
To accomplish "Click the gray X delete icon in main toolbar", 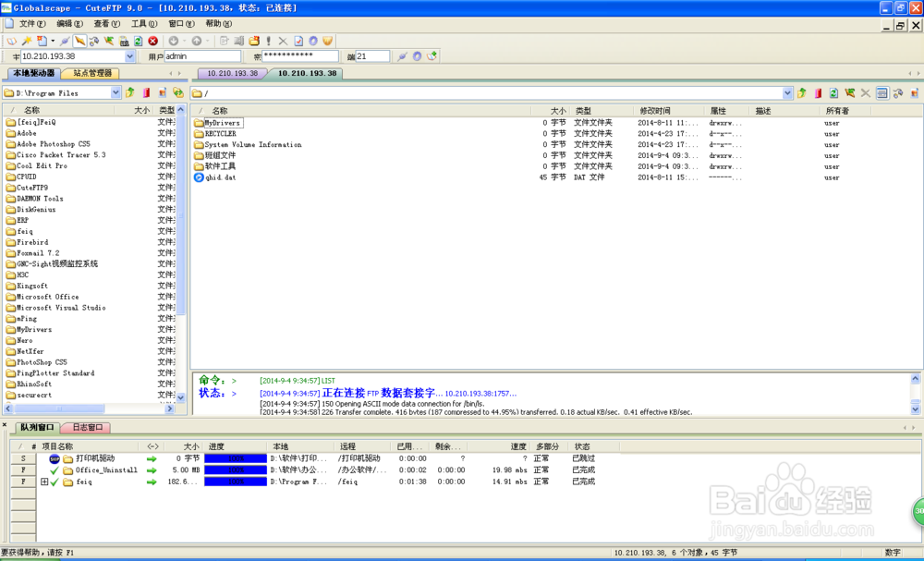I will pos(283,42).
